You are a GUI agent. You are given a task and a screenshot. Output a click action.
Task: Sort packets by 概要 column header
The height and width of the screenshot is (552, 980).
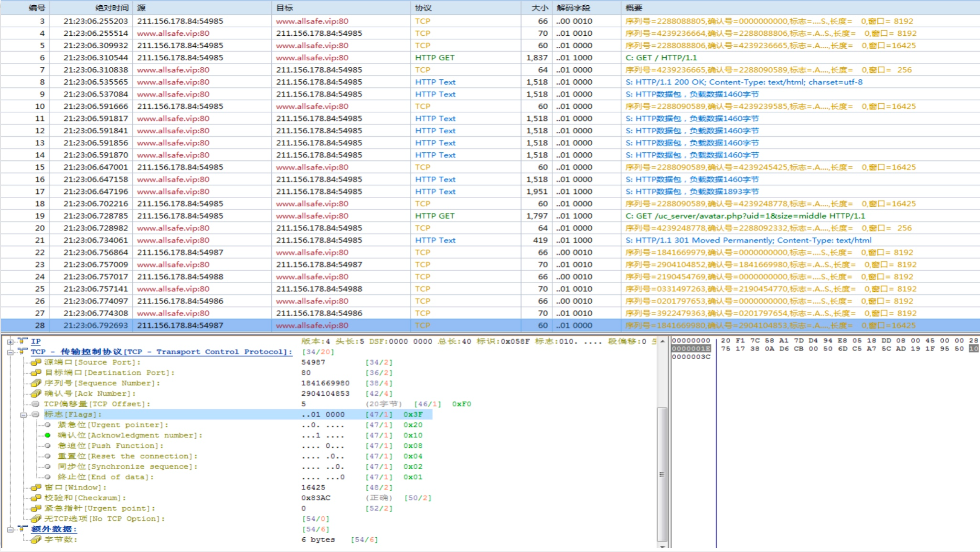[800, 8]
